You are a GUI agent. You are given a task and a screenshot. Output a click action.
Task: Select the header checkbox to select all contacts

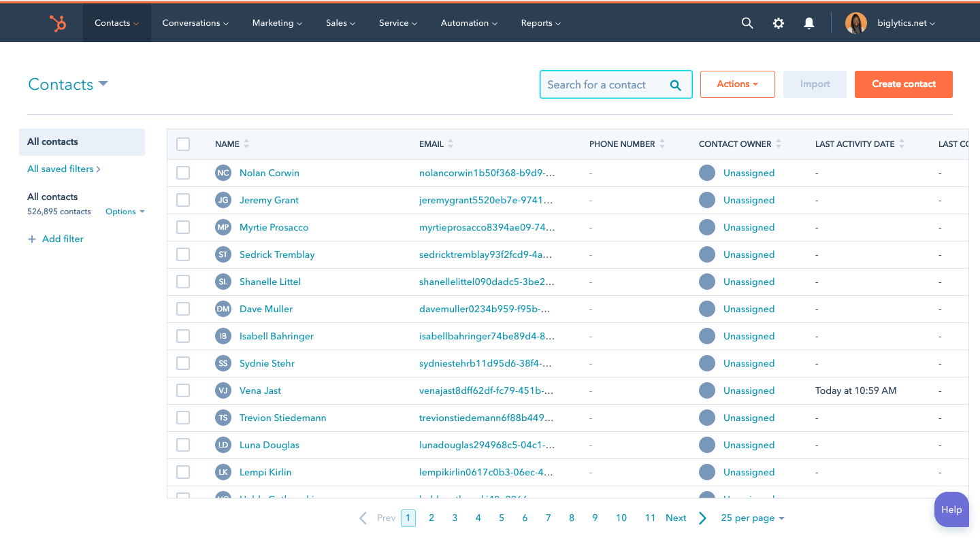(182, 144)
